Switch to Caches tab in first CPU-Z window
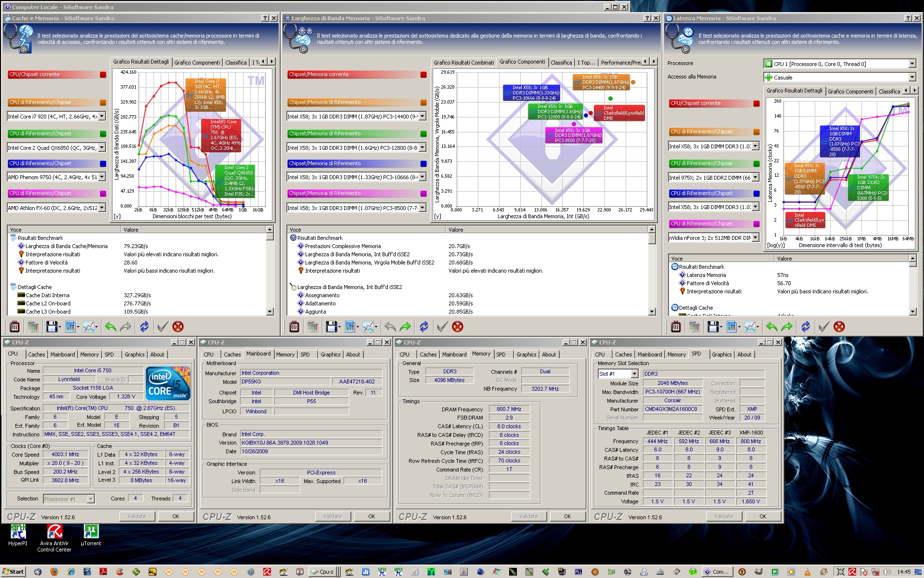Screen dimensions: 924x578 point(36,355)
